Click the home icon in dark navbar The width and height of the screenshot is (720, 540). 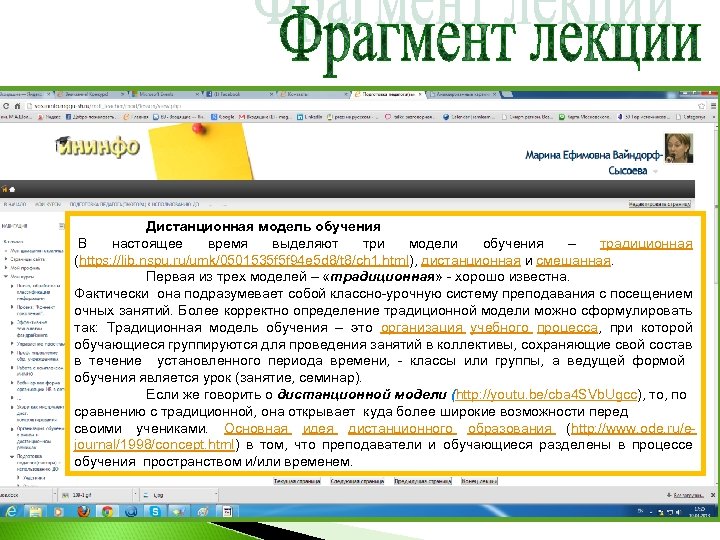[x=12, y=189]
